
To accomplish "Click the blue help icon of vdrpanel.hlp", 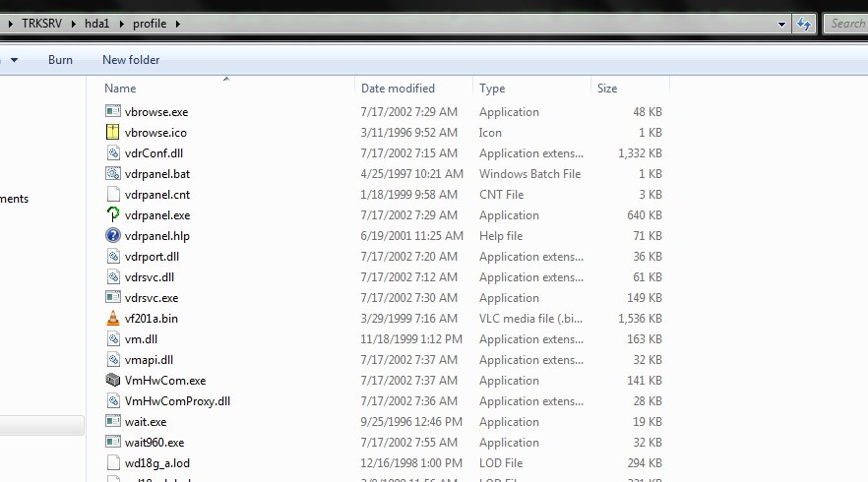I will point(113,236).
